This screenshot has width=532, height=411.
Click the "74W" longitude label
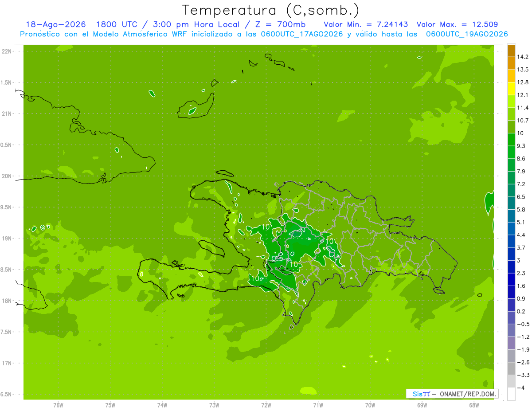point(162,405)
